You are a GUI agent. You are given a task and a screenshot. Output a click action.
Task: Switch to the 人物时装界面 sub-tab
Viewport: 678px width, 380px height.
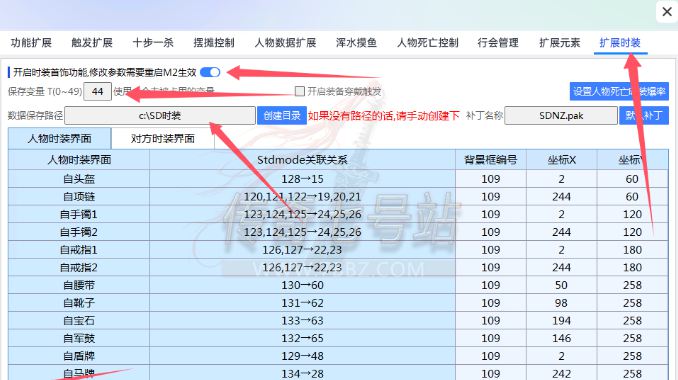tap(60, 138)
